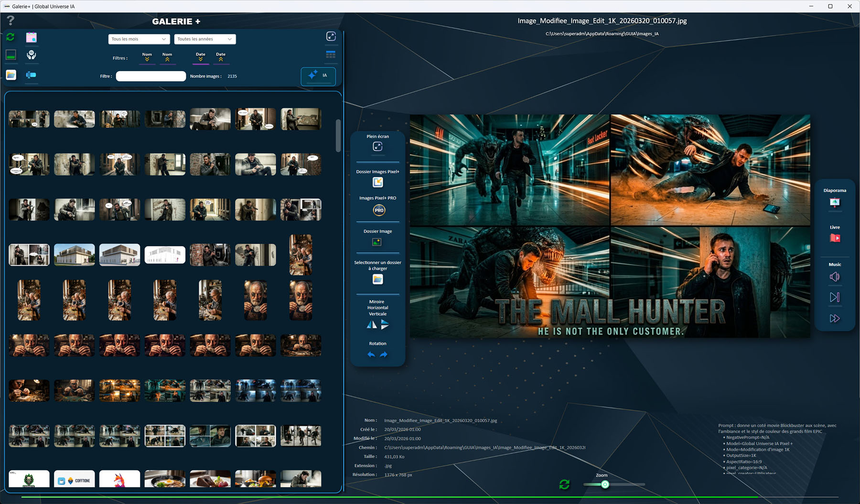Toggle sort by Nom descending

point(147,57)
